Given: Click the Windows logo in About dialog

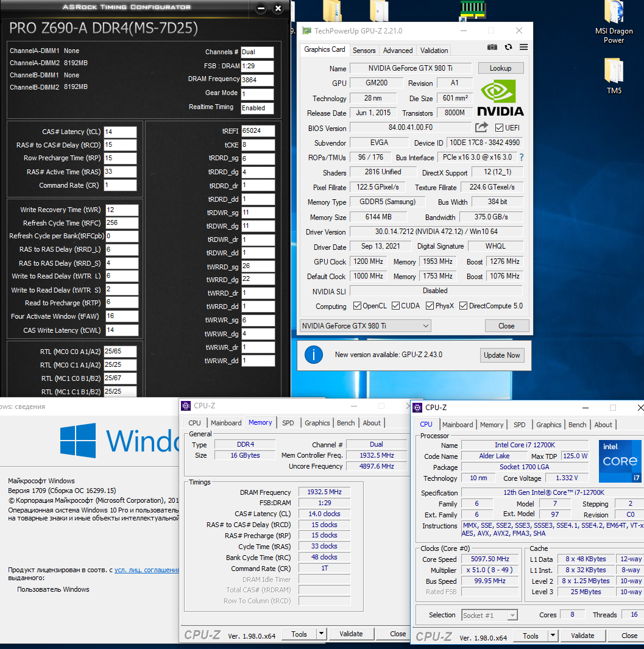Looking at the screenshot, I should [78, 441].
